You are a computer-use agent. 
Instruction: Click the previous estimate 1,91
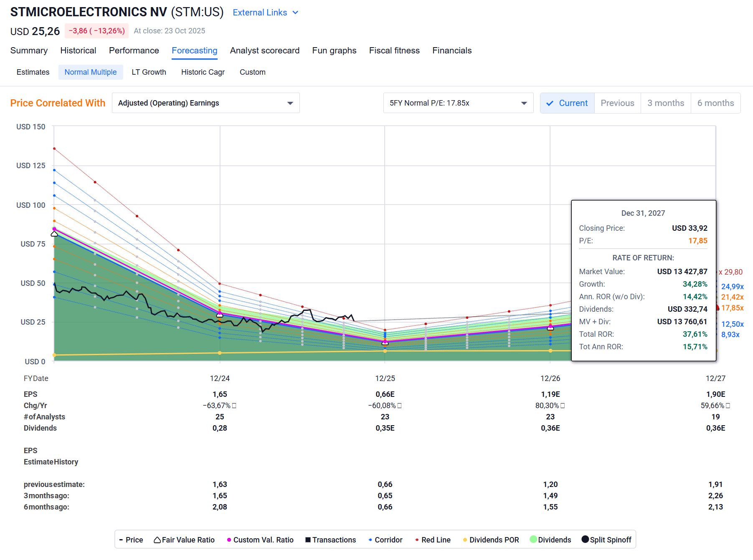716,484
